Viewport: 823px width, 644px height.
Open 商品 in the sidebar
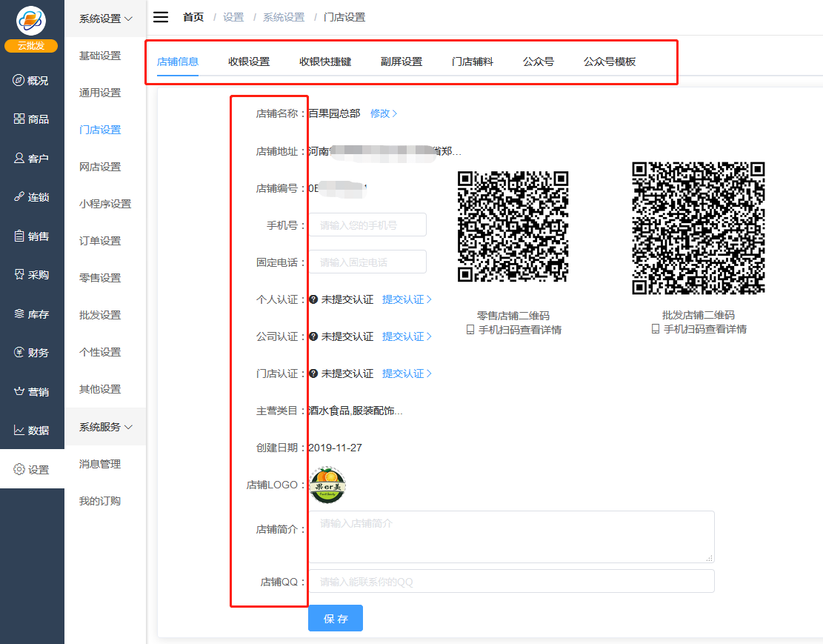click(31, 119)
